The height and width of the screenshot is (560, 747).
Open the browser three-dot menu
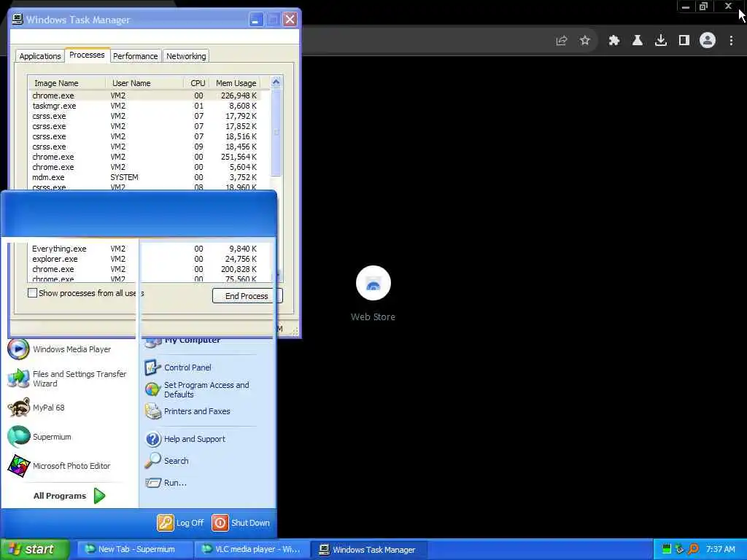[731, 41]
